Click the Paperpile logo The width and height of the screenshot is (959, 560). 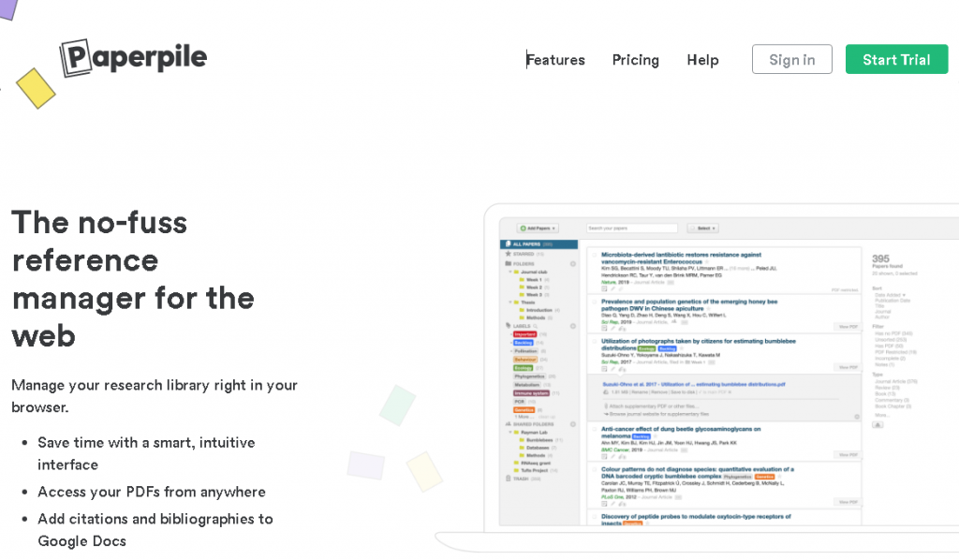(x=133, y=58)
